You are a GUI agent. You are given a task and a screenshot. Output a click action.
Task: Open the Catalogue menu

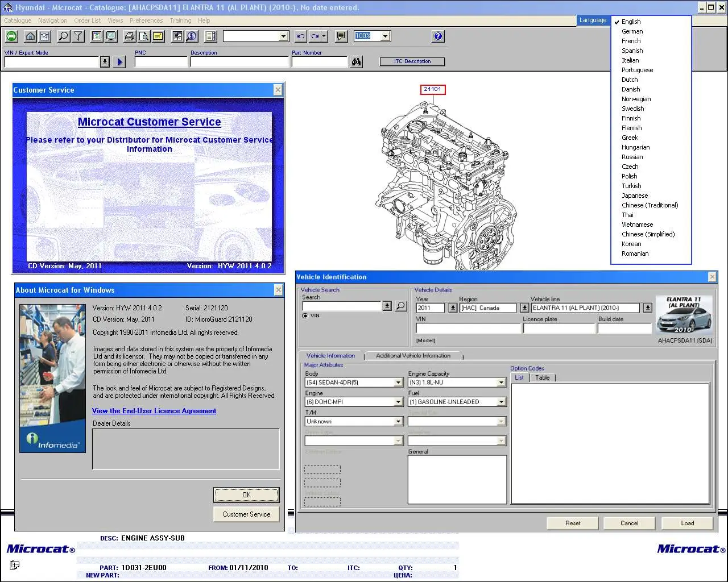point(18,20)
